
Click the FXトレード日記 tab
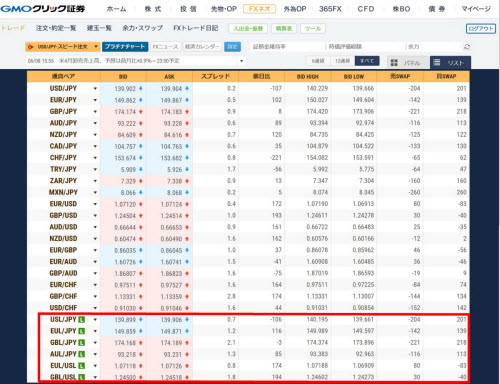(196, 28)
